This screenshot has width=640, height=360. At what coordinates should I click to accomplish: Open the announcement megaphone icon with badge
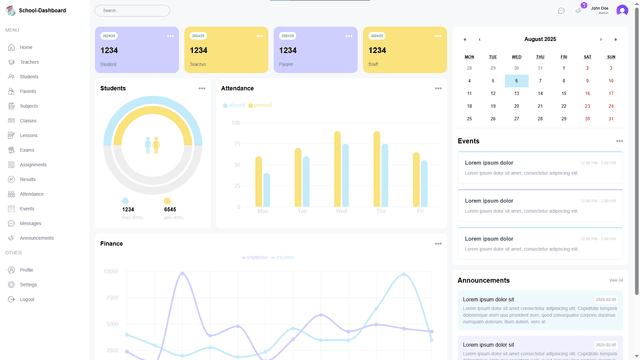click(x=578, y=11)
